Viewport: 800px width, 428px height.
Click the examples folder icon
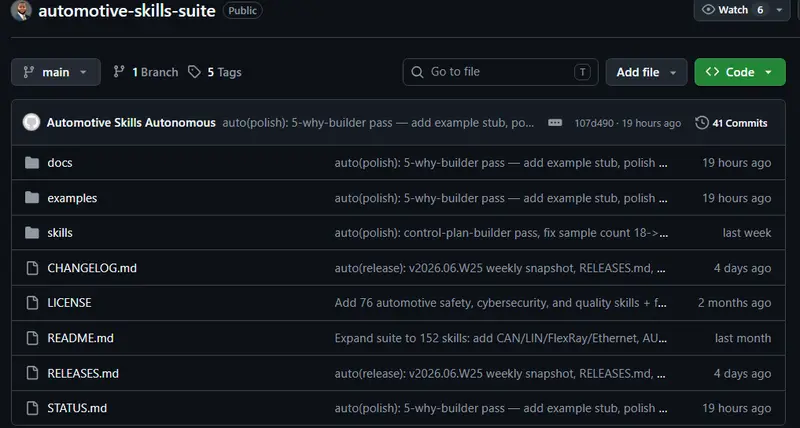click(x=32, y=197)
